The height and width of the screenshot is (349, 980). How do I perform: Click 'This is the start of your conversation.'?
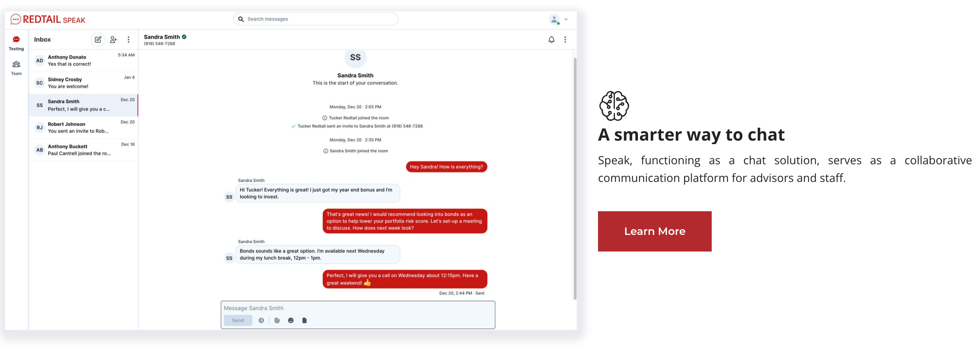pos(355,83)
